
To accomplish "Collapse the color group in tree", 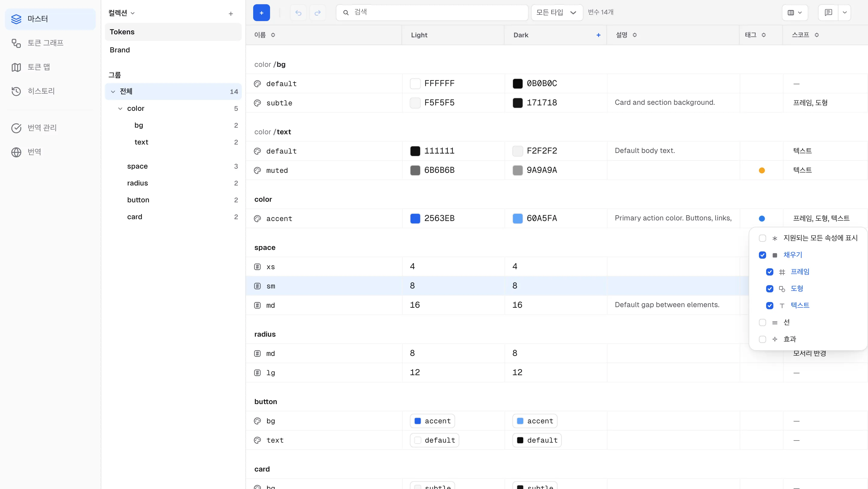I will coord(120,108).
